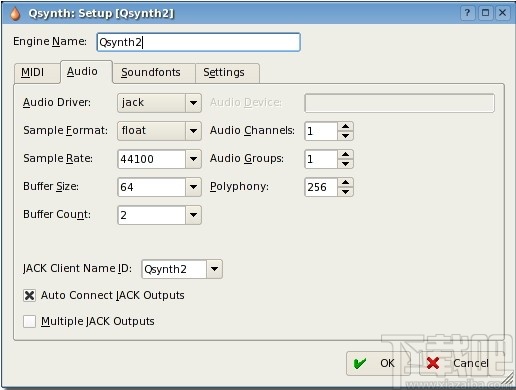Click the help question mark button
The image size is (516, 390).
(468, 13)
